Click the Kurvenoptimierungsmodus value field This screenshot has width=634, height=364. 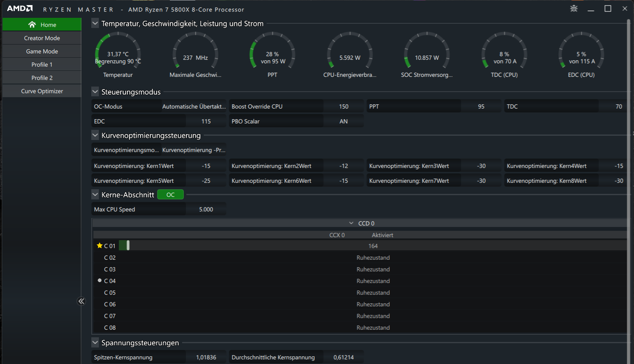(x=194, y=150)
